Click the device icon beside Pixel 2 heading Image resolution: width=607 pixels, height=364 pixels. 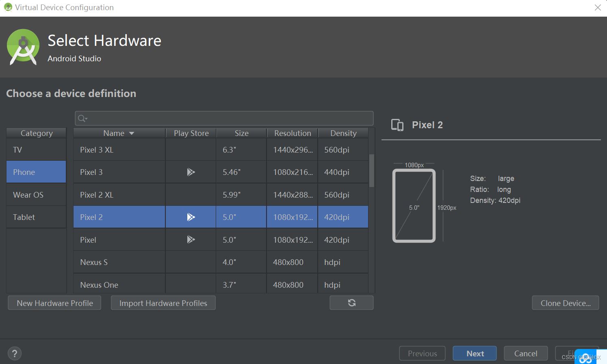397,125
